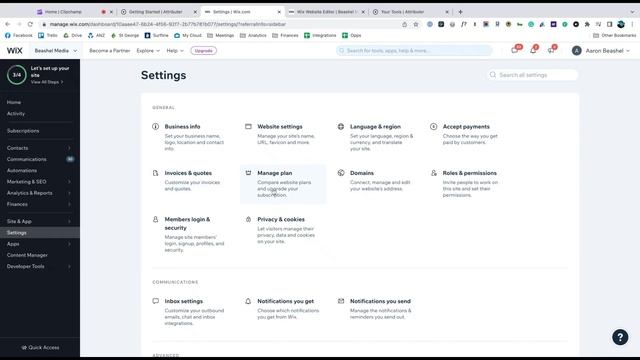Open the Integrations bookmark

pos(320,36)
